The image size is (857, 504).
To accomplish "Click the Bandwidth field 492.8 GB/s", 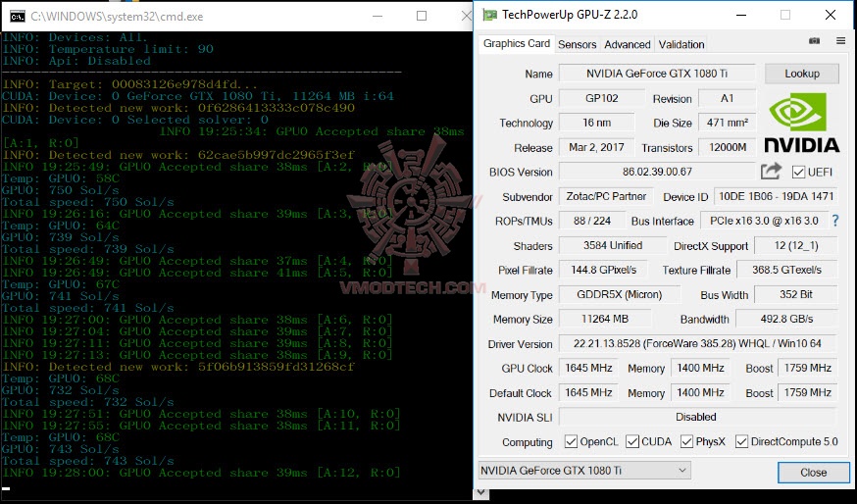I will click(787, 319).
